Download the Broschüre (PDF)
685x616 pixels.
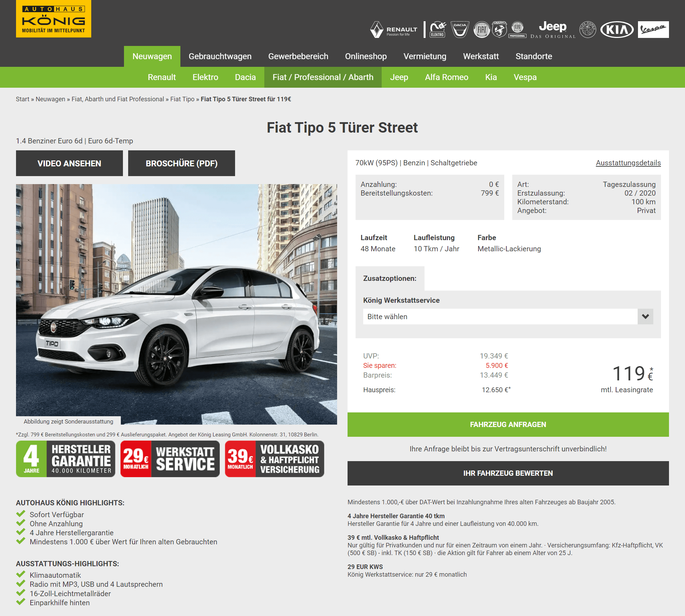(x=181, y=163)
